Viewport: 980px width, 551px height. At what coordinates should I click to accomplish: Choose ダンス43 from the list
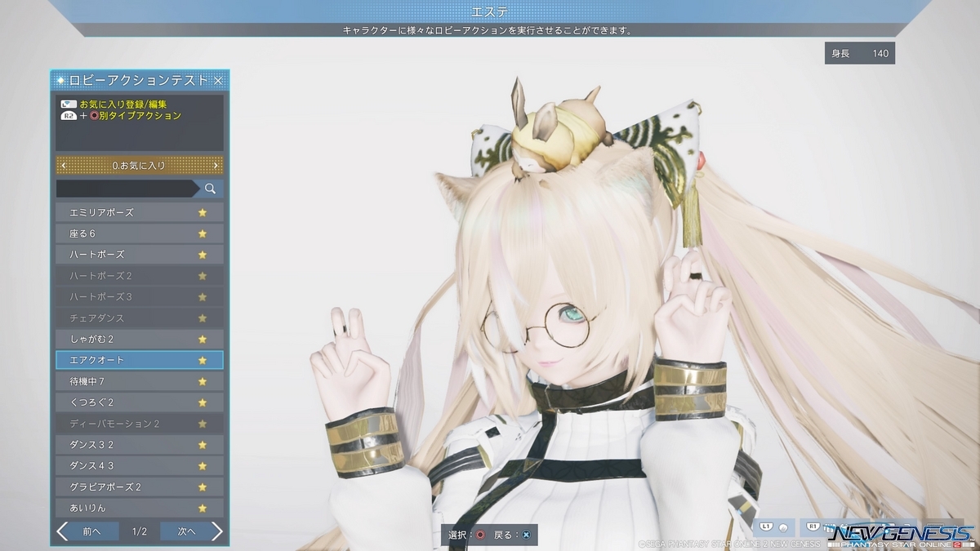pos(140,466)
